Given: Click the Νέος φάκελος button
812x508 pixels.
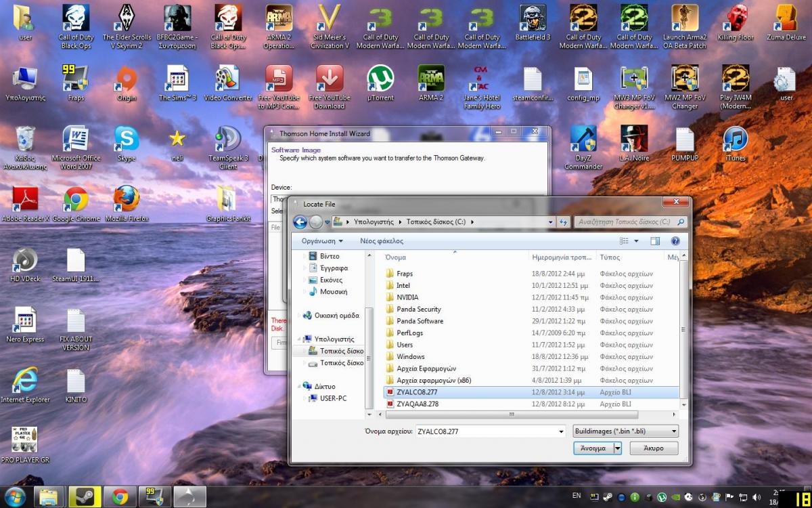Looking at the screenshot, I should (382, 241).
